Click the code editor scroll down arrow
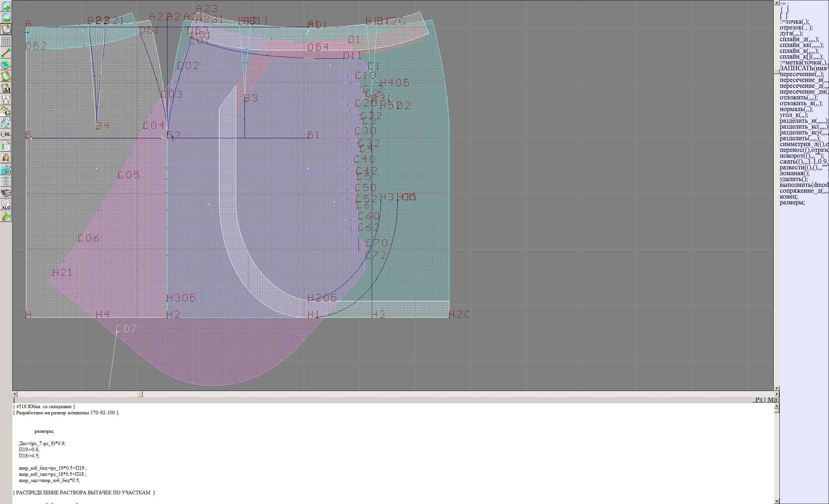Screen dimensions: 829x504 (x=777, y=501)
